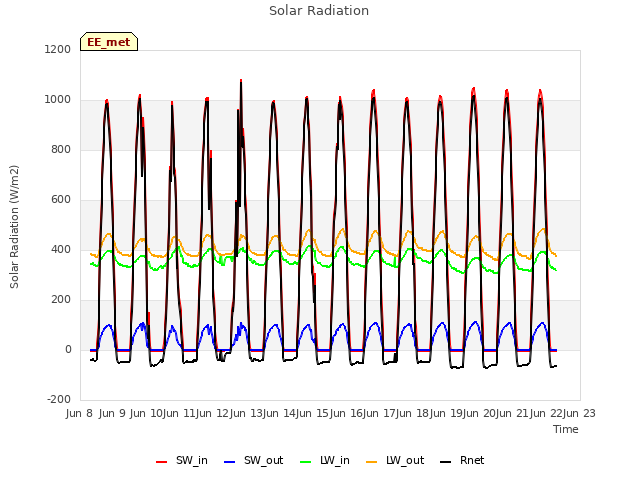The image size is (640, 480).
Task: Click the 1000 y-axis tick label
Action: click(58, 100)
